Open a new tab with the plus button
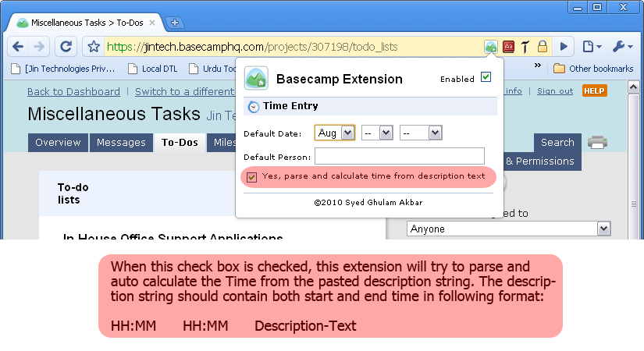Screen dimensions: 644x351 coord(175,23)
